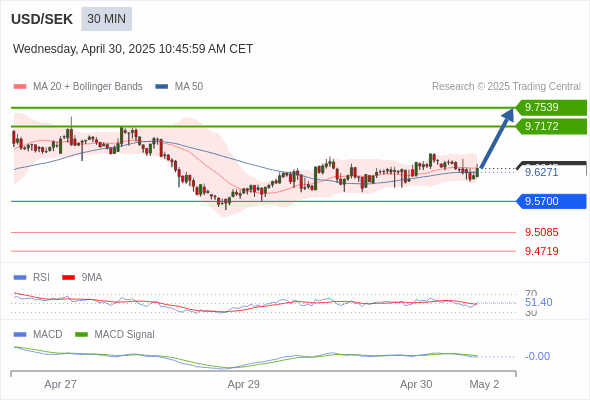Click the Research © 2025 Trading Central credit
Image resolution: width=590 pixels, height=400 pixels.
click(506, 87)
